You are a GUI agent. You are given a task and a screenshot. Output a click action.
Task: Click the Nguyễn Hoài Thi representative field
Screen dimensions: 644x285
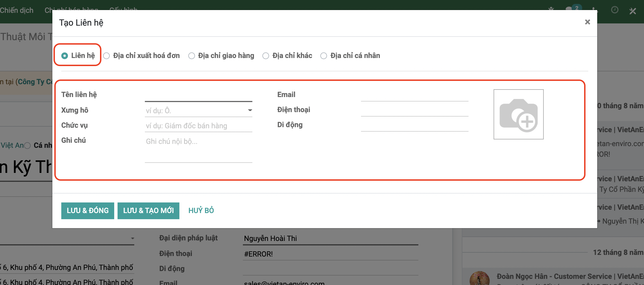pyautogui.click(x=331, y=239)
